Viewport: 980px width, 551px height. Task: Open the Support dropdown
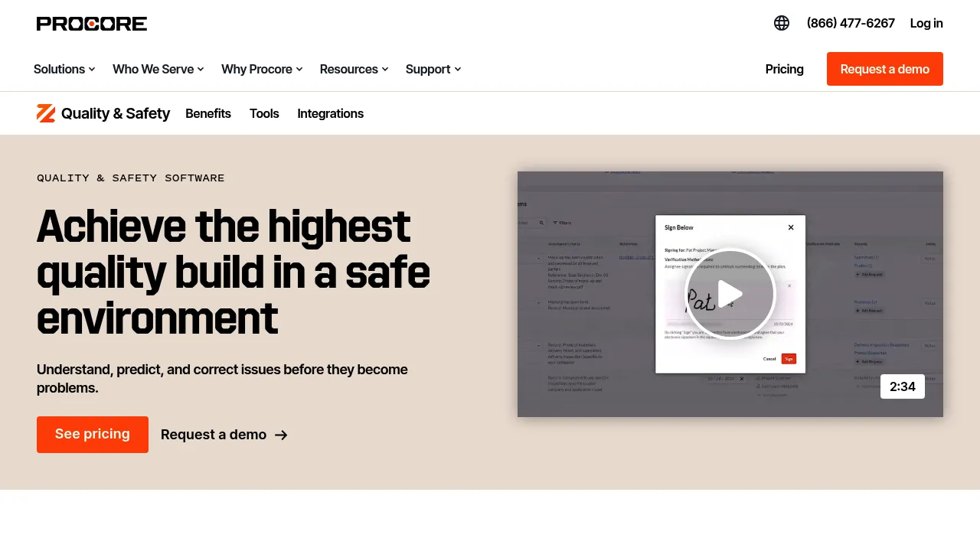point(433,69)
